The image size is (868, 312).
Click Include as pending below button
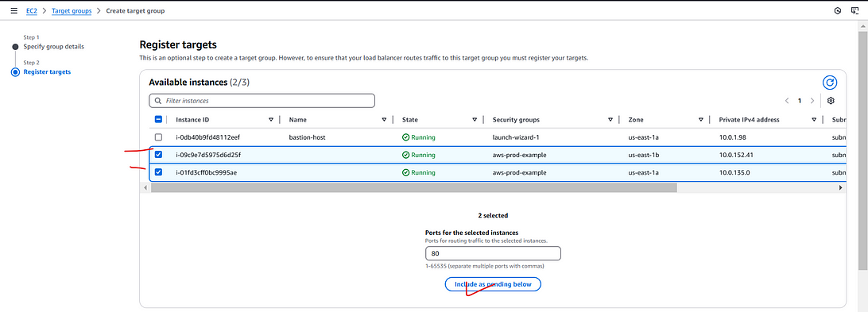coord(493,283)
